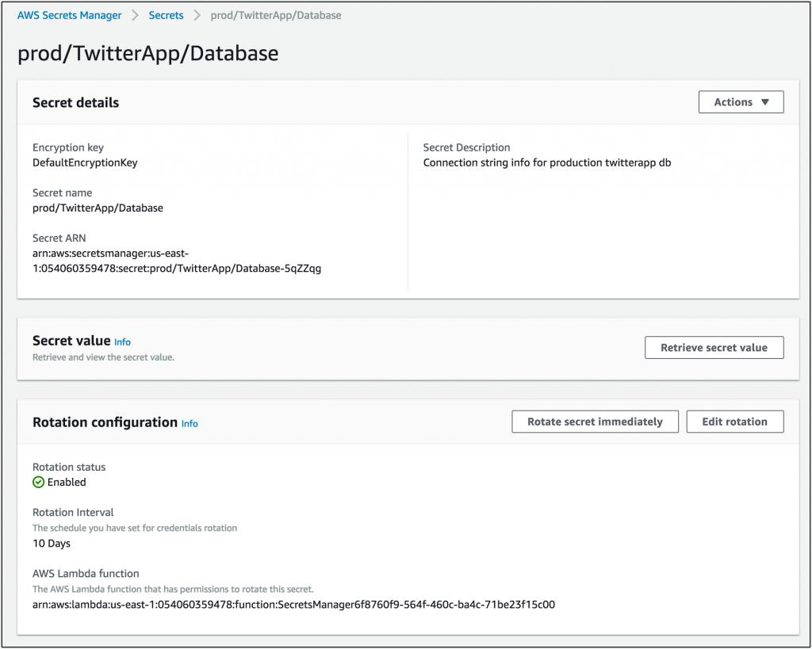Click the large prod/TwitterApp/Database page title
Screen dimensions: 812x649
pyautogui.click(x=148, y=53)
